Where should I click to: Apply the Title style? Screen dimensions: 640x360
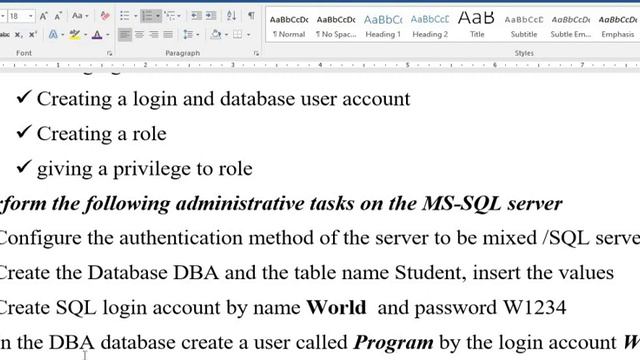click(477, 26)
